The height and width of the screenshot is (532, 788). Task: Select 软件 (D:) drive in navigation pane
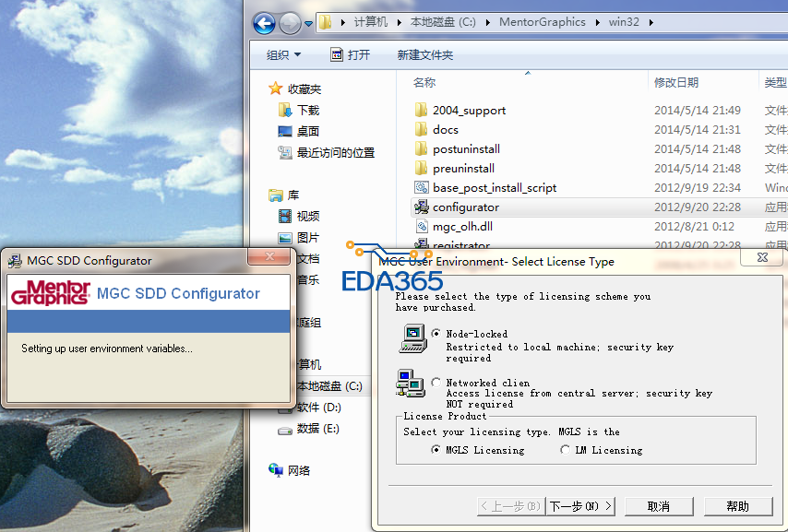click(318, 407)
